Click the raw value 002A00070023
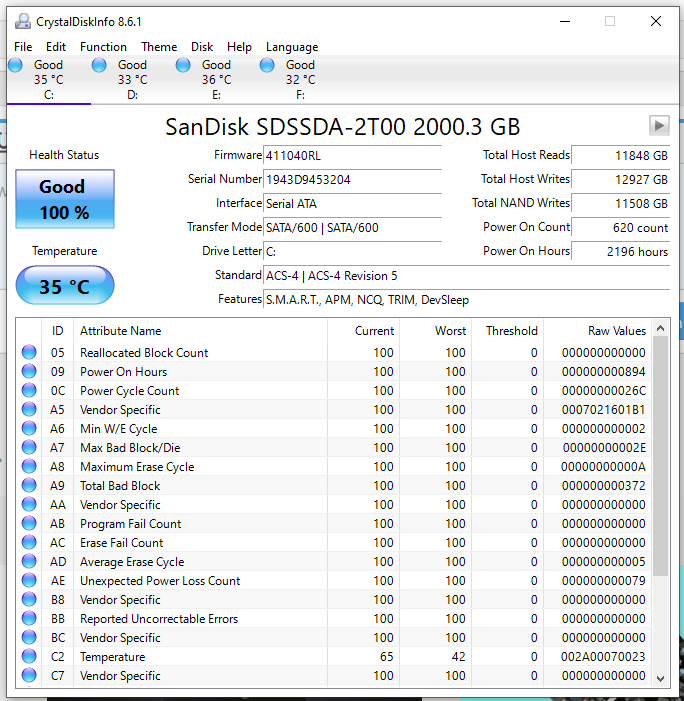This screenshot has width=684, height=701. [603, 656]
